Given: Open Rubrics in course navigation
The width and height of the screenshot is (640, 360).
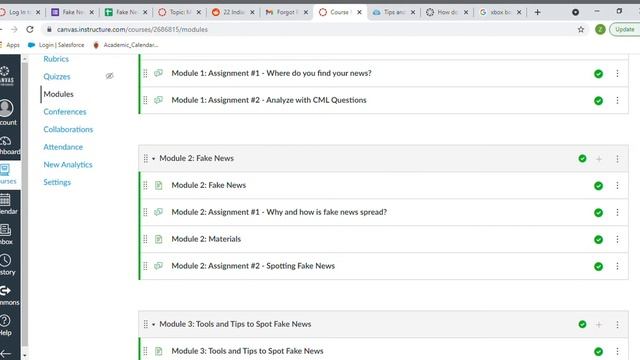Looking at the screenshot, I should tap(56, 59).
